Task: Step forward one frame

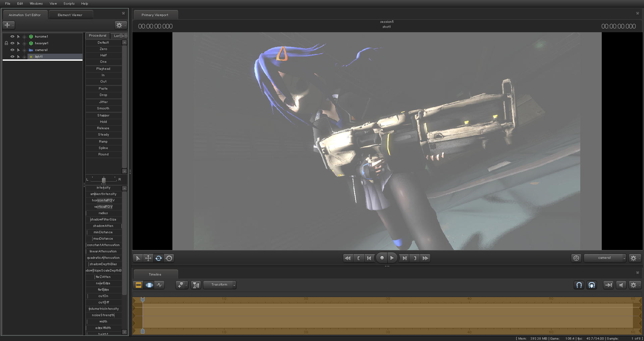Action: [404, 258]
